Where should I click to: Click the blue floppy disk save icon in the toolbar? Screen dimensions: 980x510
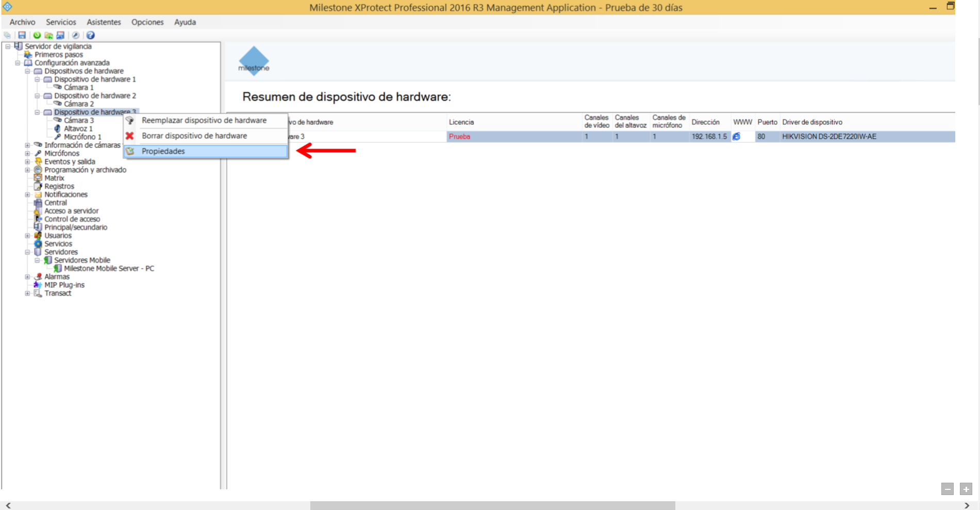click(x=22, y=35)
